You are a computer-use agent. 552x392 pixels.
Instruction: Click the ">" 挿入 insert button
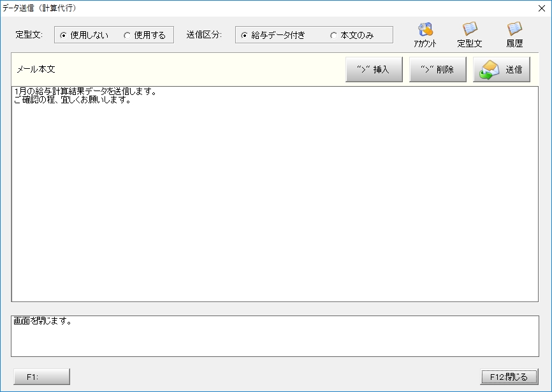(374, 69)
